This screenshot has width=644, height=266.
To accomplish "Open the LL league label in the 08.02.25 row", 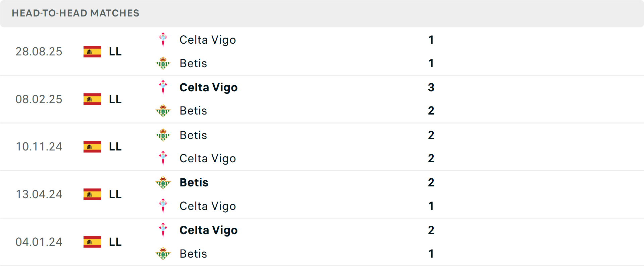I will (114, 99).
